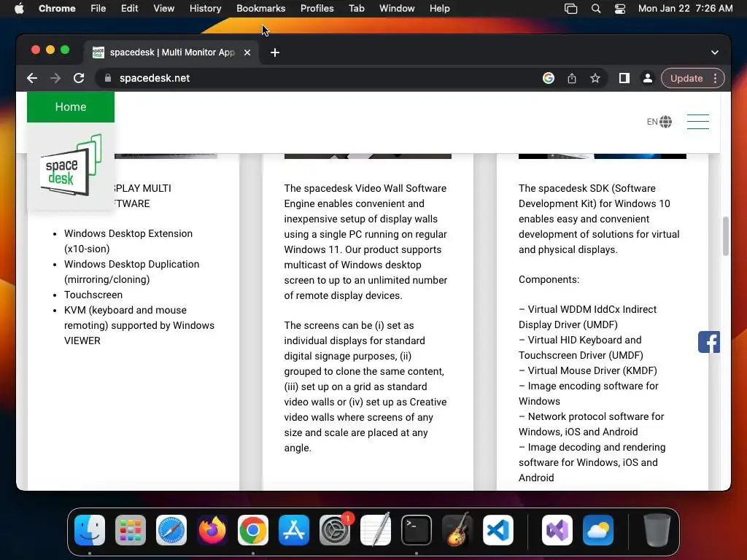Launch Visual Studio from the Dock
Viewport: 747px width, 560px height.
click(557, 530)
